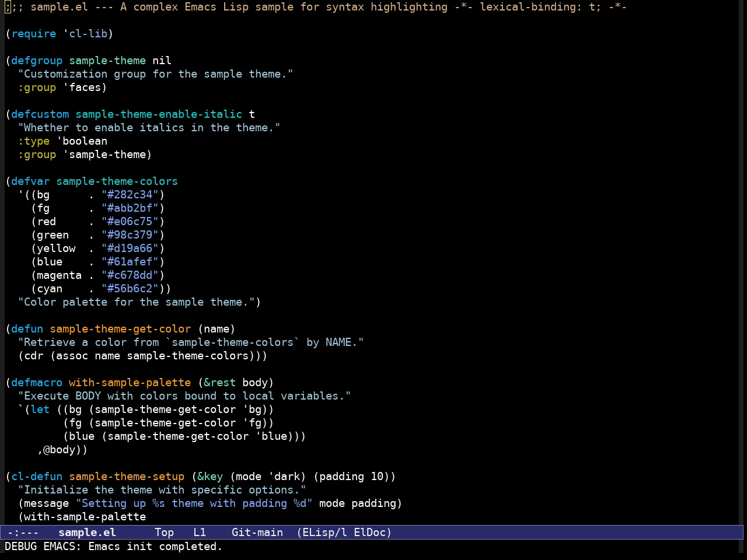The height and width of the screenshot is (560, 747).
Task: Click the color string "#e06c75"
Action: (x=130, y=222)
